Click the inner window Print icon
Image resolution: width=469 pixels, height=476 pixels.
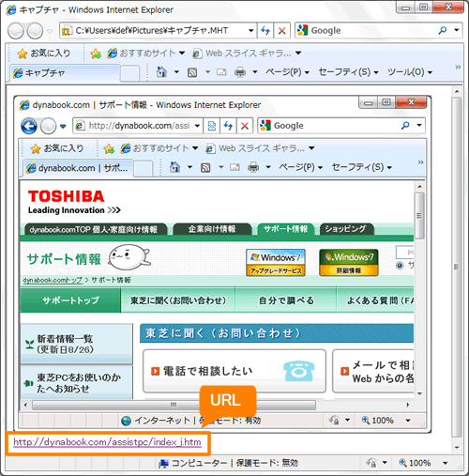point(253,167)
